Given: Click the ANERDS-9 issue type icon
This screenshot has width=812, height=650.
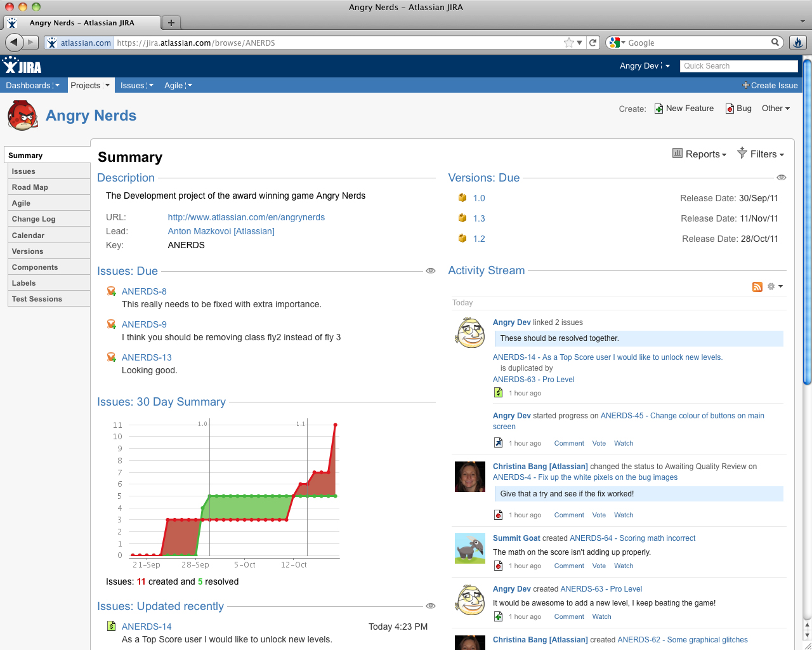Looking at the screenshot, I should [x=111, y=324].
